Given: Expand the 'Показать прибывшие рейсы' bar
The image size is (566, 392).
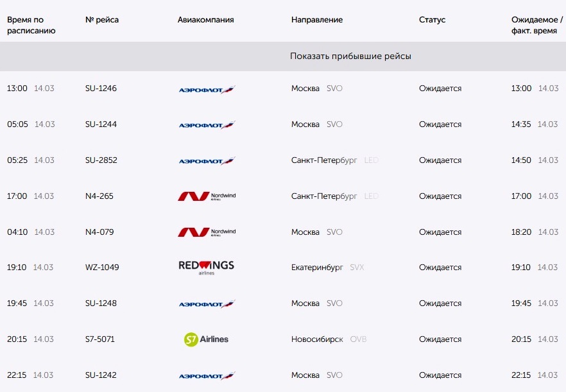Looking at the screenshot, I should (283, 56).
